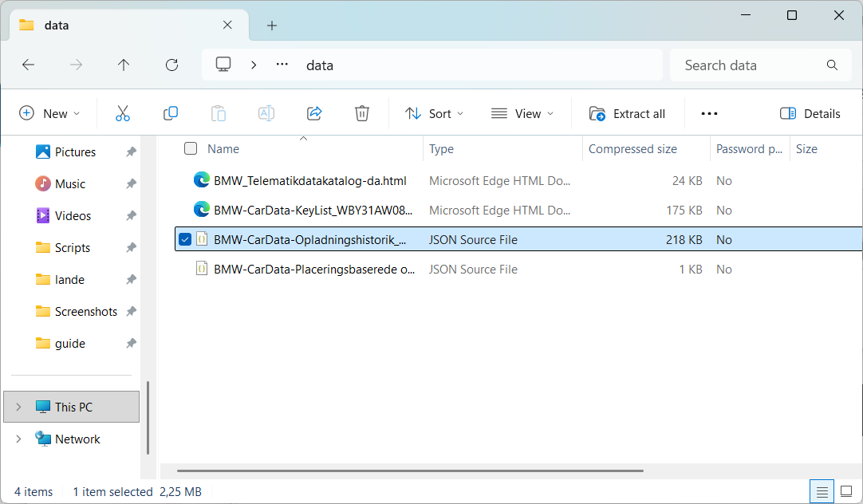Open the Sort dropdown
863x504 pixels.
pos(435,113)
